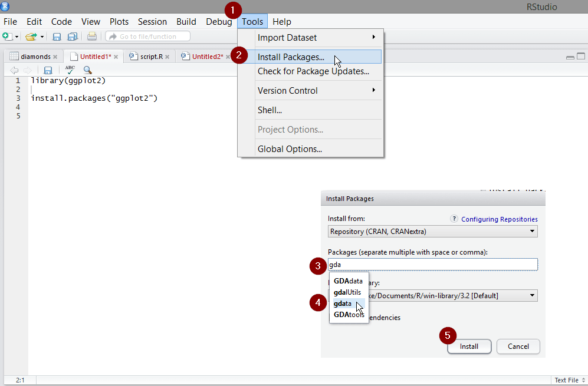This screenshot has width=588, height=386.
Task: Click the RStudio logo in the title bar
Action: pyautogui.click(x=5, y=6)
